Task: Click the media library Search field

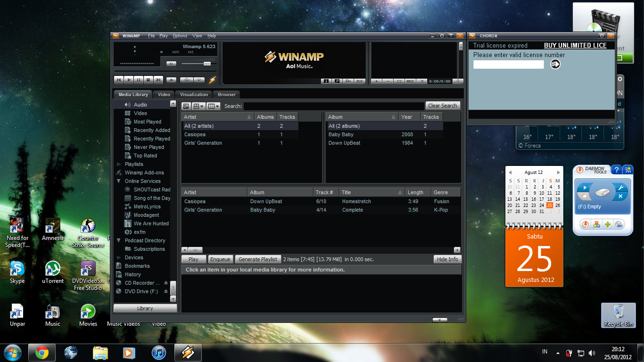Action: coord(334,106)
